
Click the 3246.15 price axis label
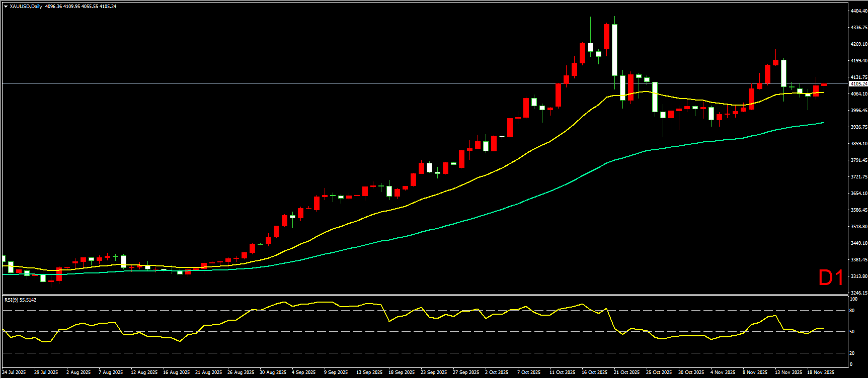tap(858, 293)
